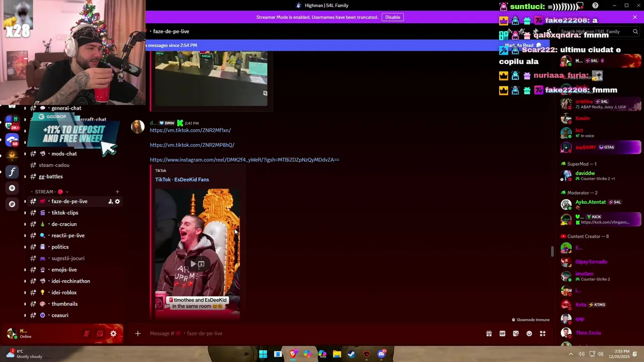Click Add a Server plus icon
644x362 pixels.
pos(12,188)
